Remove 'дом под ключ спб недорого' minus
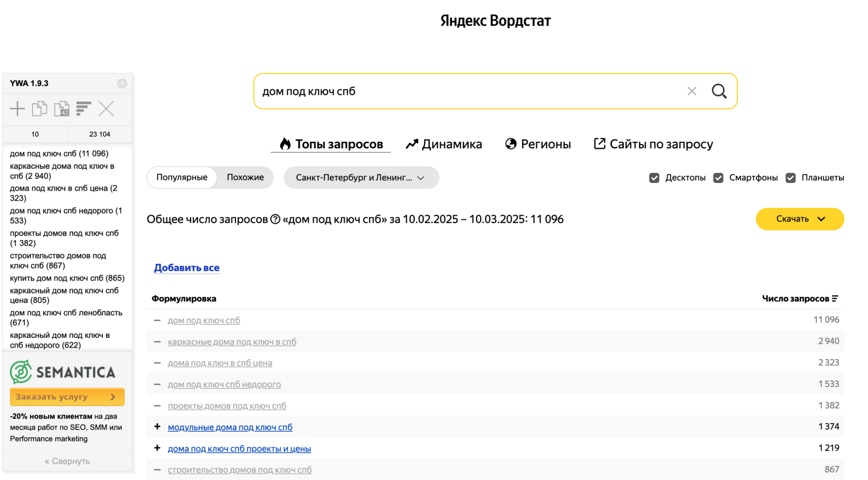868x480 pixels. 157,384
